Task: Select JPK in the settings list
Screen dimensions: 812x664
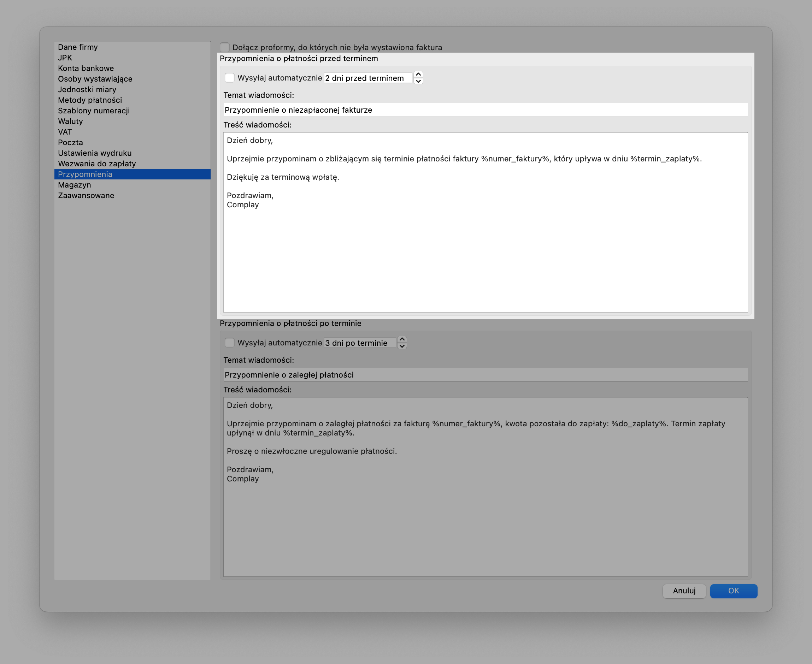Action: [132, 58]
